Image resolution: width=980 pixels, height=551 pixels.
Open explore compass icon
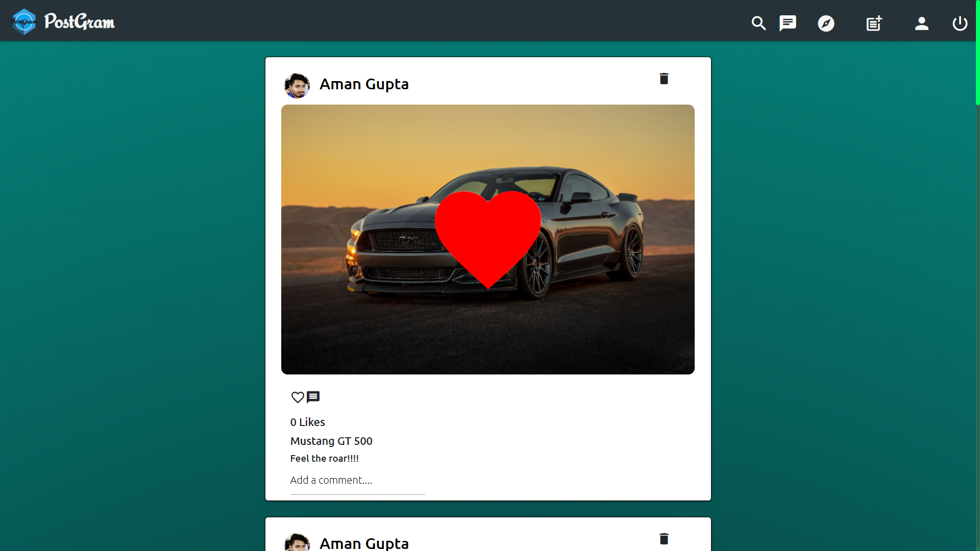click(826, 23)
